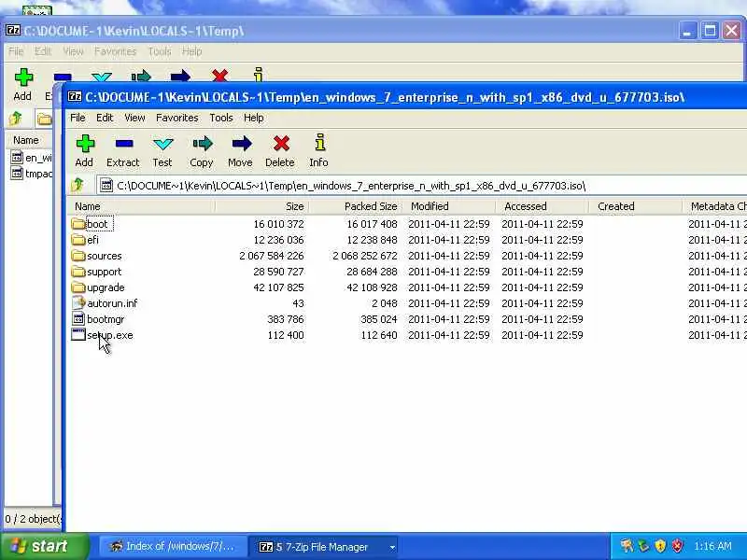Click the taskbar clock showing 1:16 AM
This screenshot has height=560, width=747.
[x=712, y=546]
